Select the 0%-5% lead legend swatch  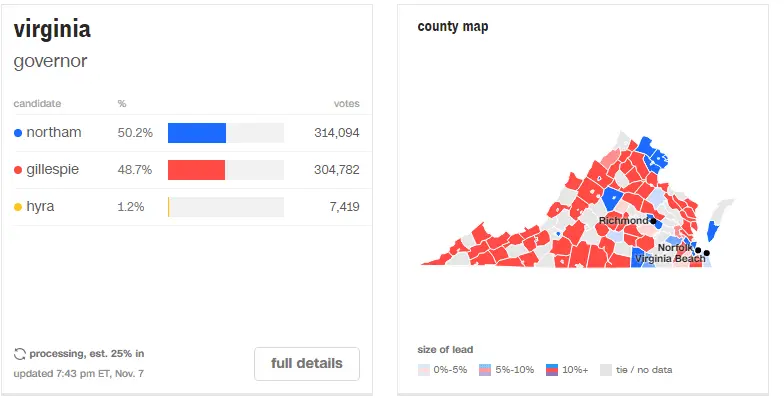pyautogui.click(x=424, y=370)
